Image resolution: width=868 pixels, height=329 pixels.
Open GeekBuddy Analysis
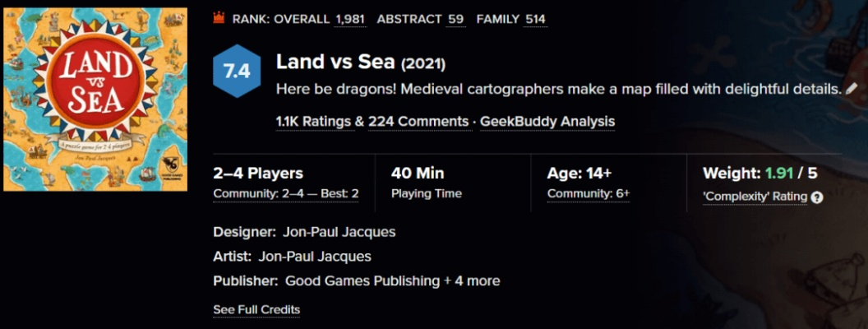(x=547, y=122)
